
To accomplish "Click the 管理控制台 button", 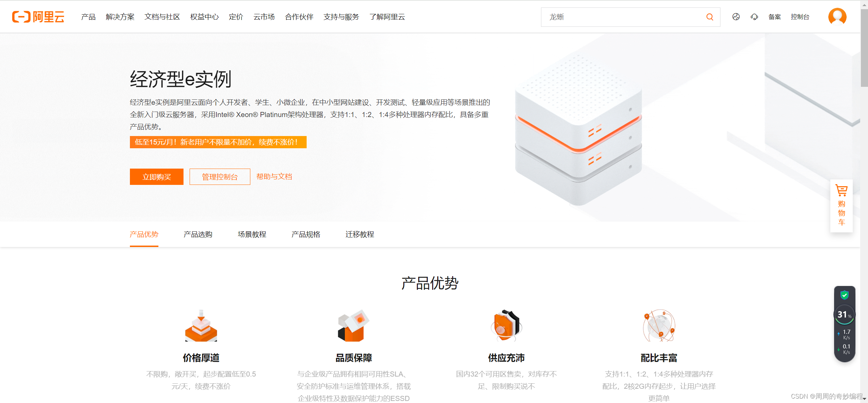I will click(220, 177).
